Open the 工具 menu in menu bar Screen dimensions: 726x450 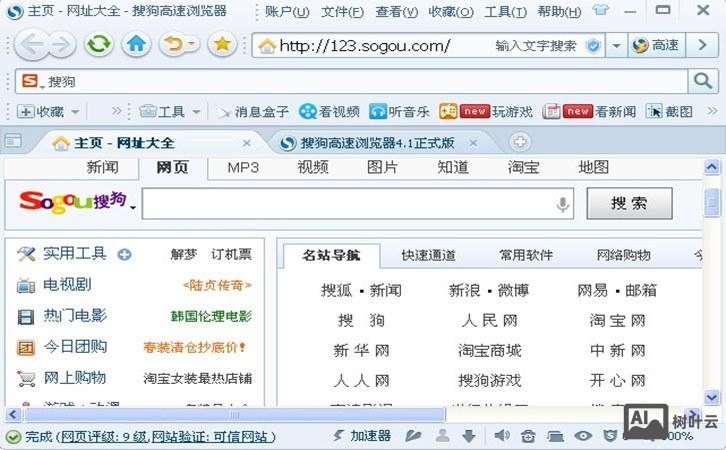[505, 11]
